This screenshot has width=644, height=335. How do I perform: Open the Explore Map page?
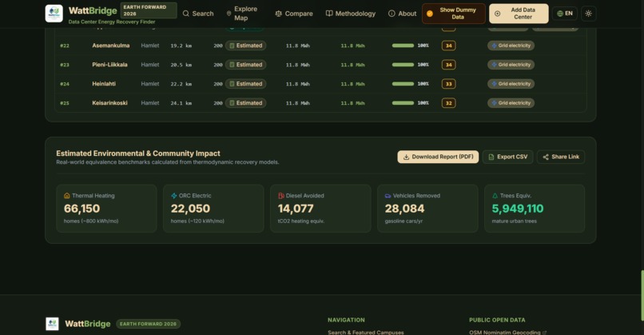242,14
